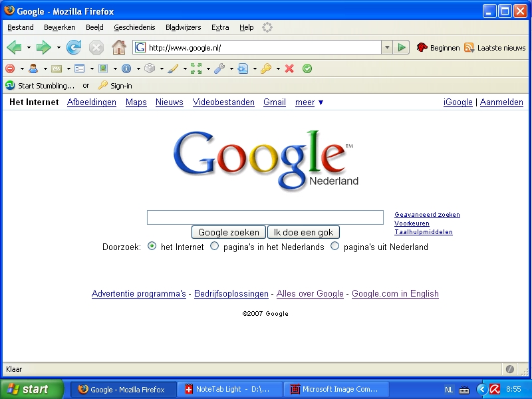The image size is (532, 399).
Task: Click the Beginnen red bookmark icon
Action: tap(422, 47)
